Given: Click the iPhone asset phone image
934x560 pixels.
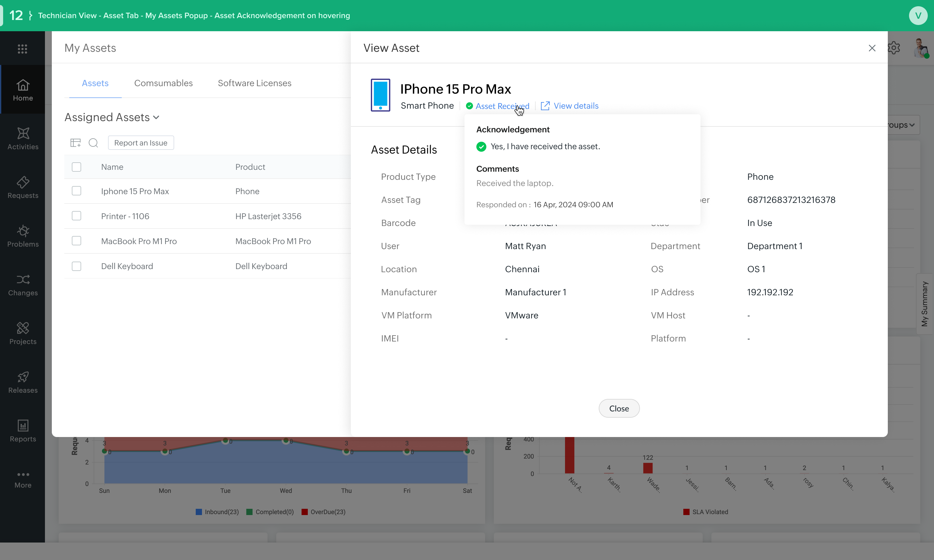Looking at the screenshot, I should coord(380,95).
